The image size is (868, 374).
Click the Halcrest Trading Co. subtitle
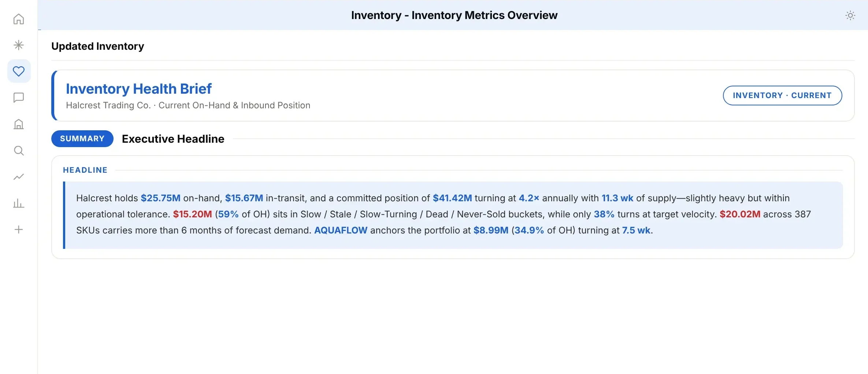click(188, 105)
